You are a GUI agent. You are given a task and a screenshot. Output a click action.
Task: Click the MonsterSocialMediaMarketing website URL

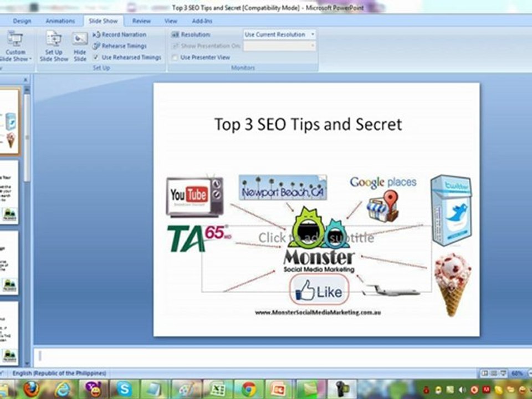tap(318, 313)
